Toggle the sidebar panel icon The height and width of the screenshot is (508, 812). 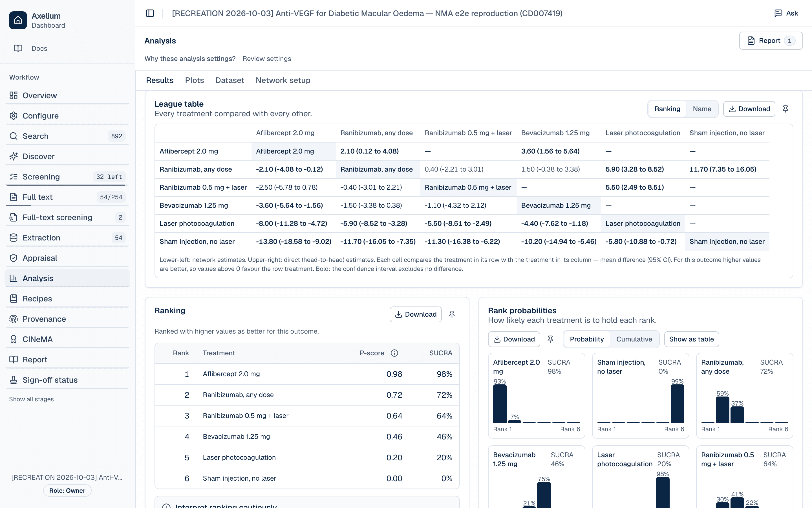pyautogui.click(x=150, y=14)
